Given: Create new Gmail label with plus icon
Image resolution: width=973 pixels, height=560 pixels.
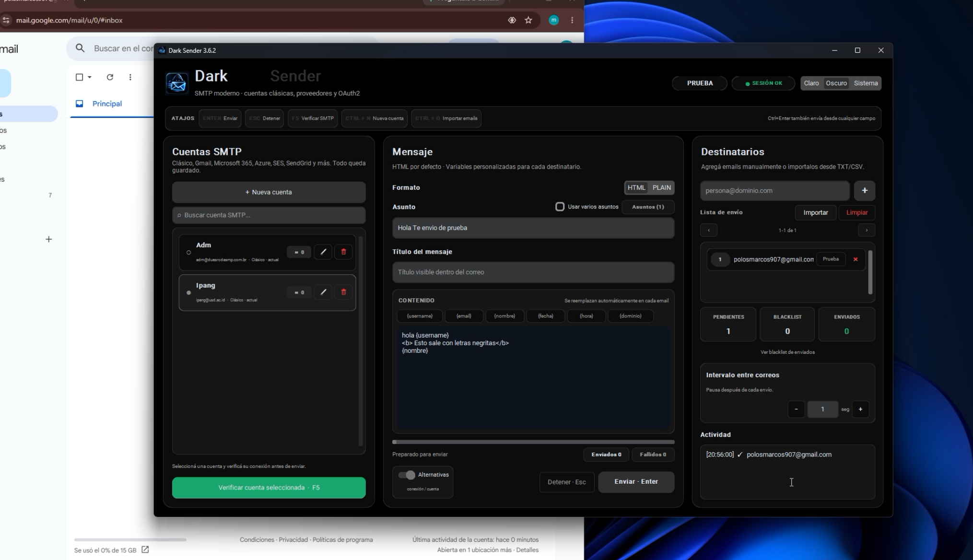Looking at the screenshot, I should click(48, 239).
